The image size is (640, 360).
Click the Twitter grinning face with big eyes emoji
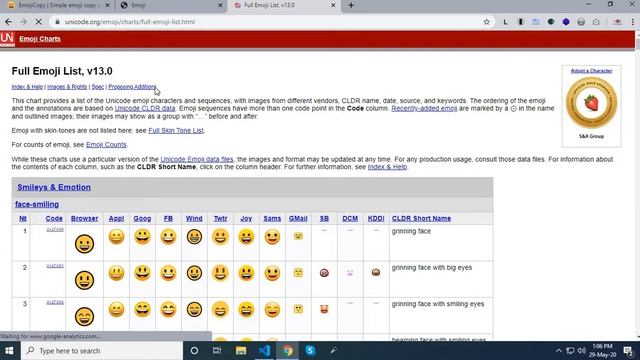[220, 273]
